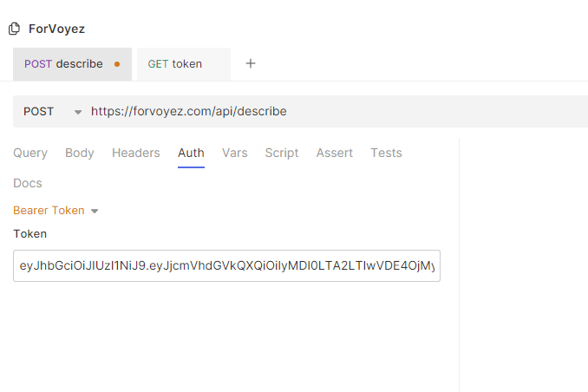
Task: Click the ForVoyez collection title
Action: point(56,29)
